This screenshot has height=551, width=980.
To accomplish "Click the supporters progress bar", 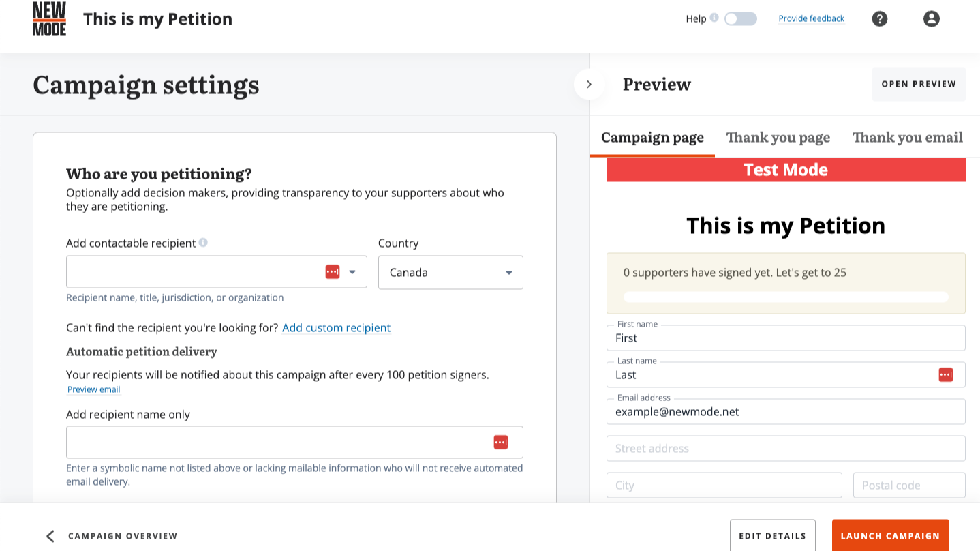I will 786,297.
